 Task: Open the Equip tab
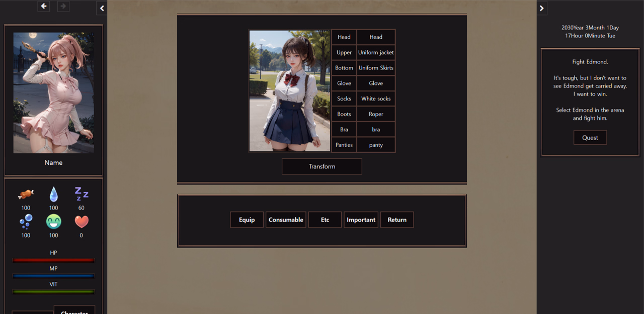pos(247,220)
